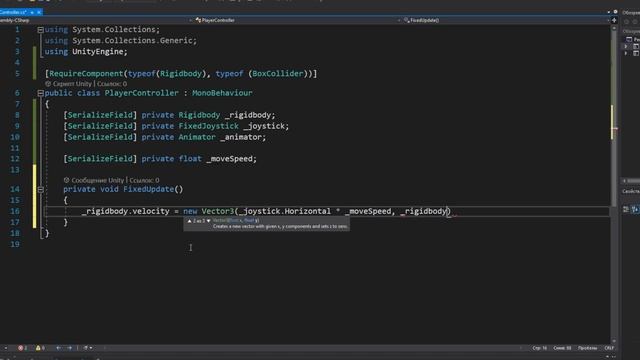
Task: Click 'UnityEngine' on line 3
Action: (98, 52)
